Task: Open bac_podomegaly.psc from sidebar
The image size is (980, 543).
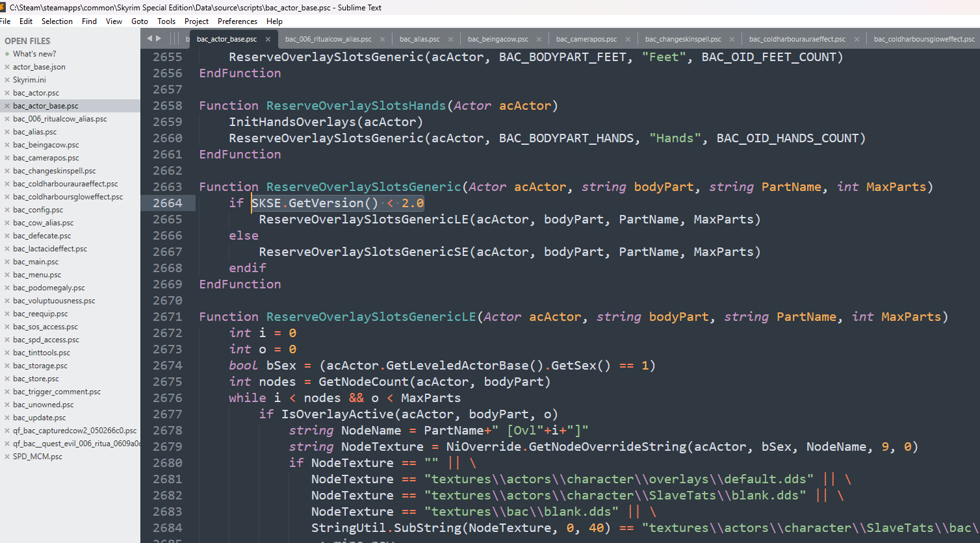Action: pos(49,288)
